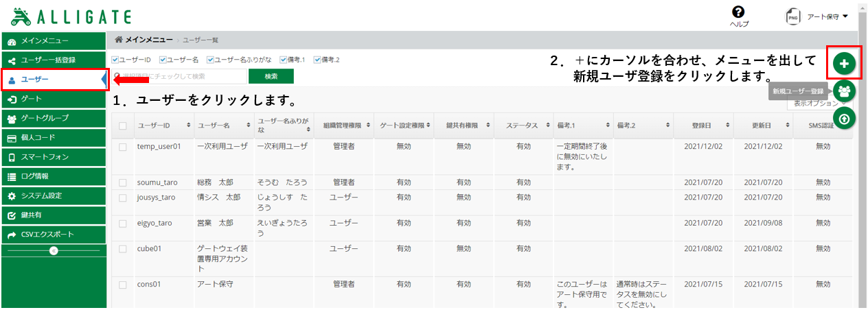Toggle the ユーザーID search checkbox
This screenshot has height=310, width=868.
(115, 60)
